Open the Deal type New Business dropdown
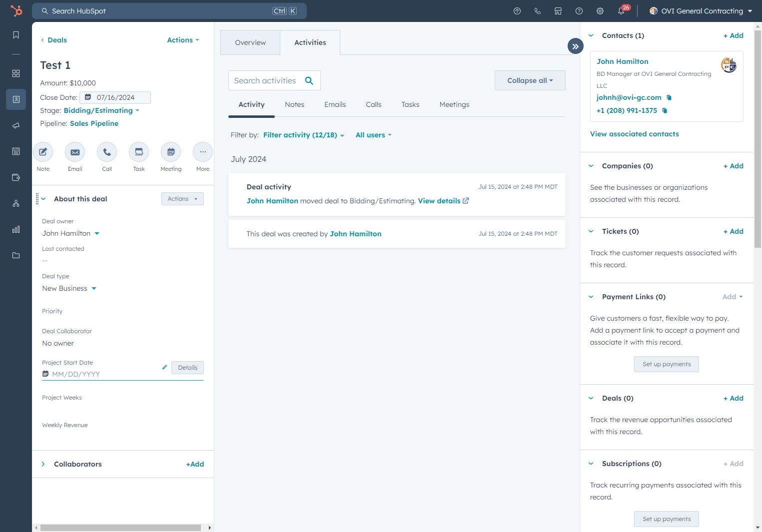Image resolution: width=762 pixels, height=532 pixels. (69, 288)
